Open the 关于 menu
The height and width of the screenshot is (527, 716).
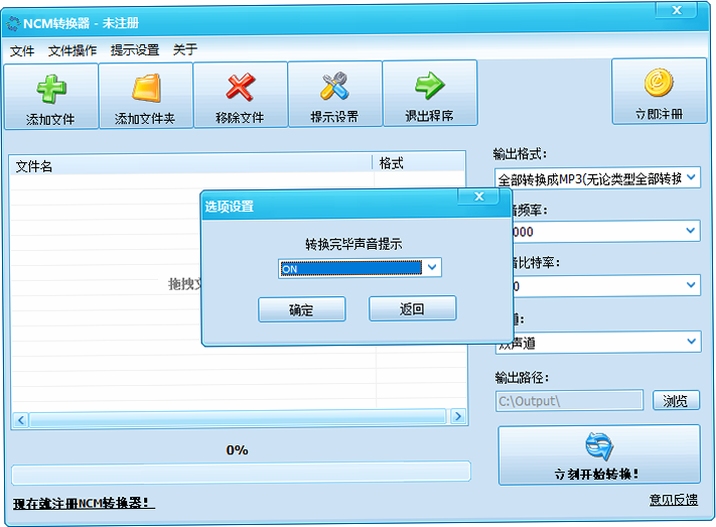(x=185, y=49)
